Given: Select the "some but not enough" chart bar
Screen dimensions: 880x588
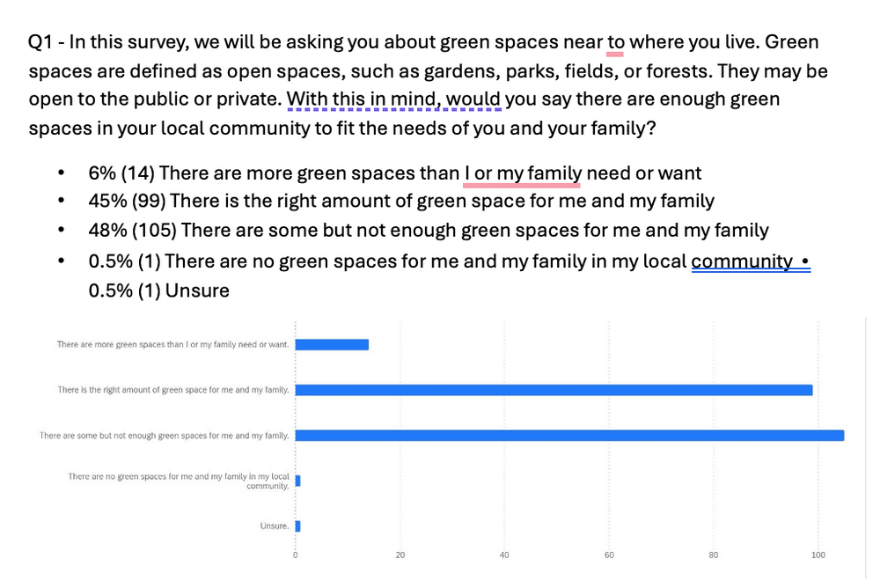Looking at the screenshot, I should click(569, 436).
